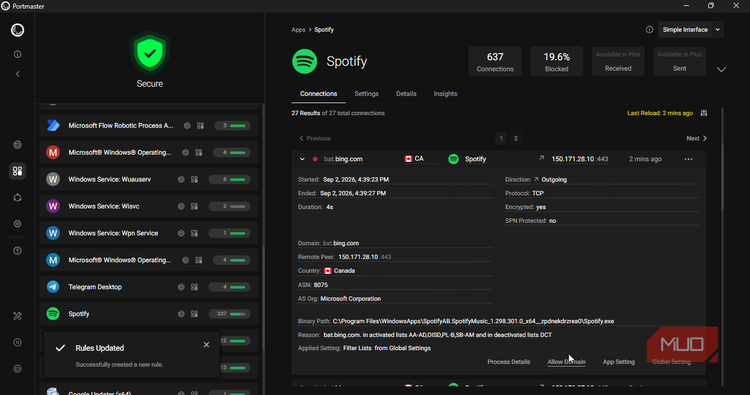Click the Received Available in Plus box
Viewport: 750px width, 395px height.
(x=618, y=61)
